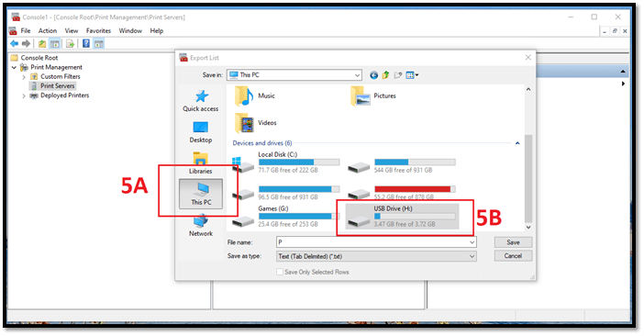Open the Action menu
This screenshot has width=644, height=336.
[48, 31]
